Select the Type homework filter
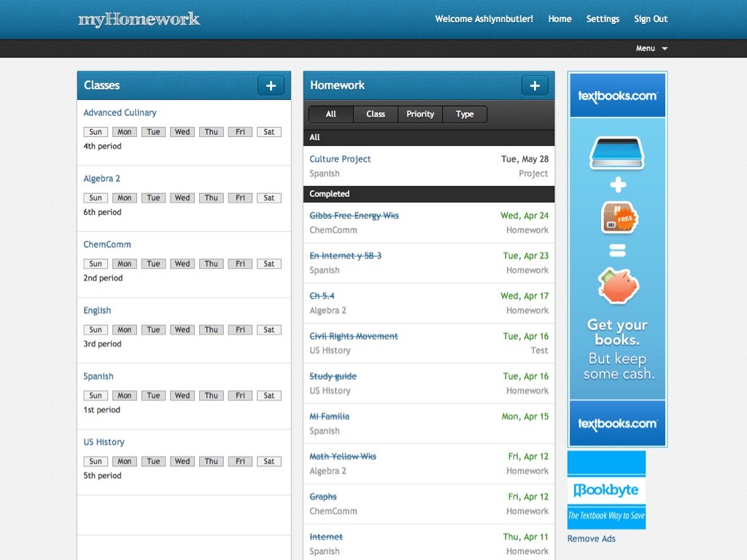 point(465,114)
